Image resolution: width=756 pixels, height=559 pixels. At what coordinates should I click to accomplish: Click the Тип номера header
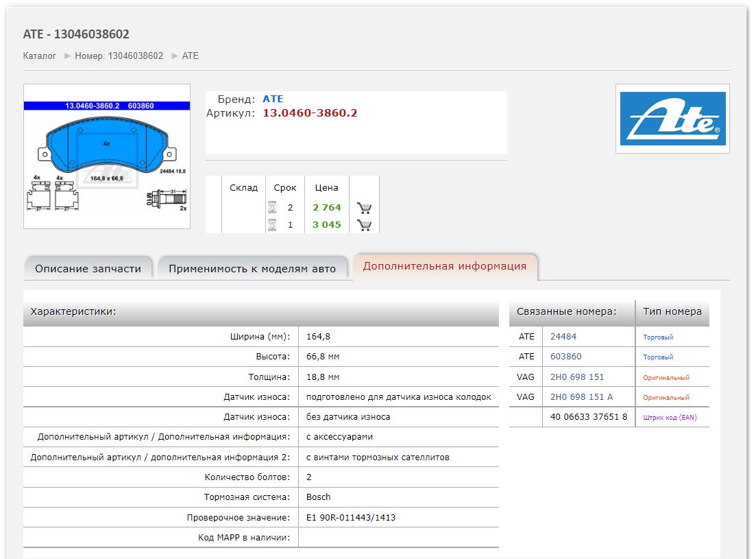672,311
